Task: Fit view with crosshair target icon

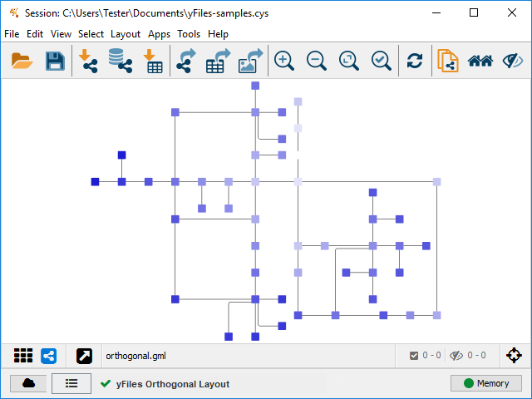Action: (x=514, y=355)
